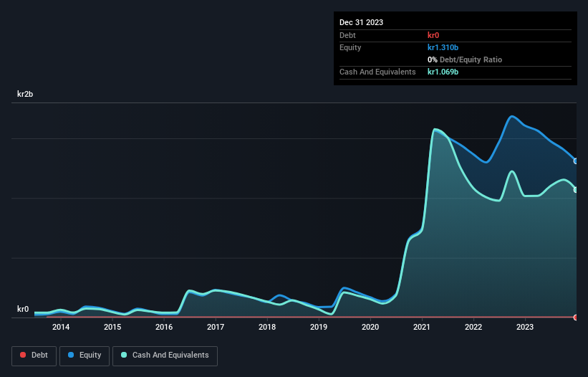Click the red kr0 debt value

point(433,35)
